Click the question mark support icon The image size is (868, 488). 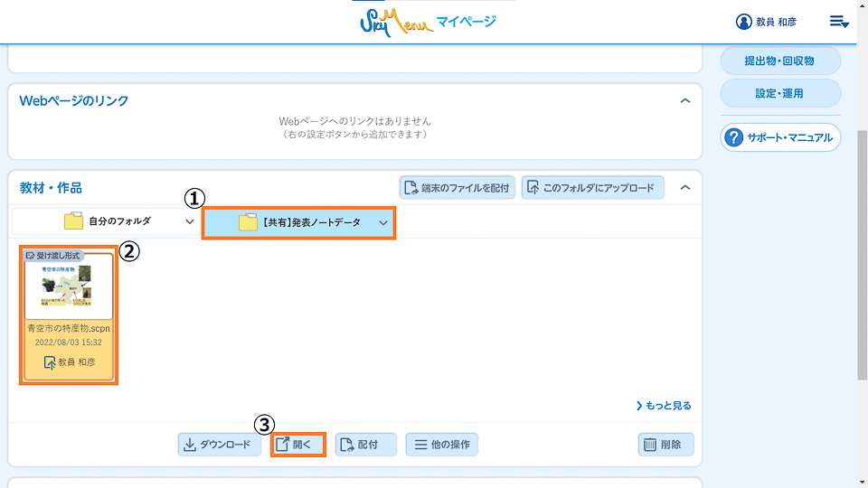(734, 137)
